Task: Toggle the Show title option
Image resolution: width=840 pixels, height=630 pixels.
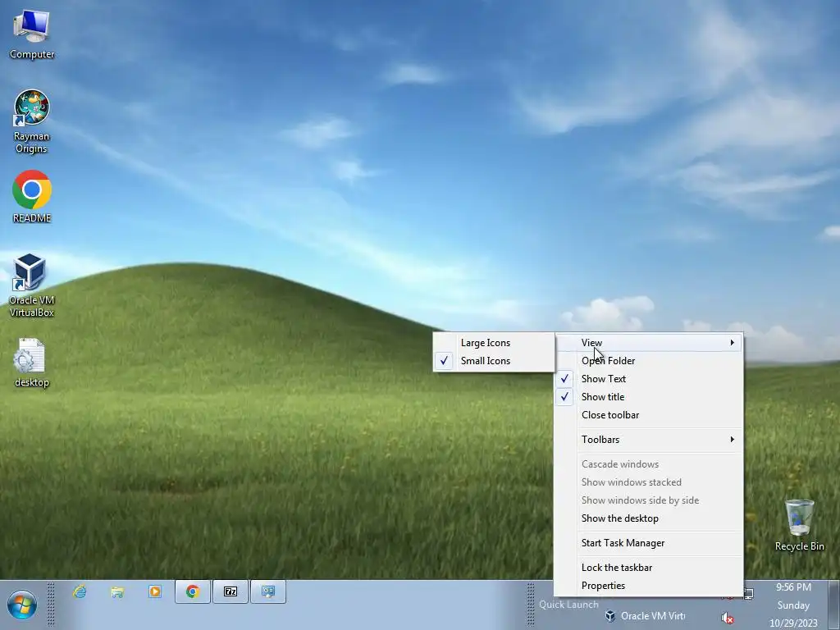Action: click(x=649, y=397)
